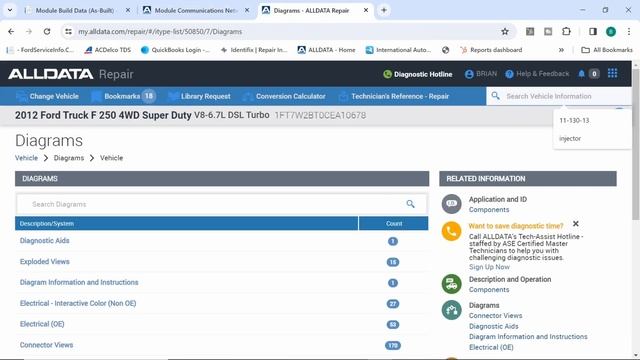This screenshot has height=360, width=640.
Task: Sort by the Count column header
Action: (x=394, y=224)
